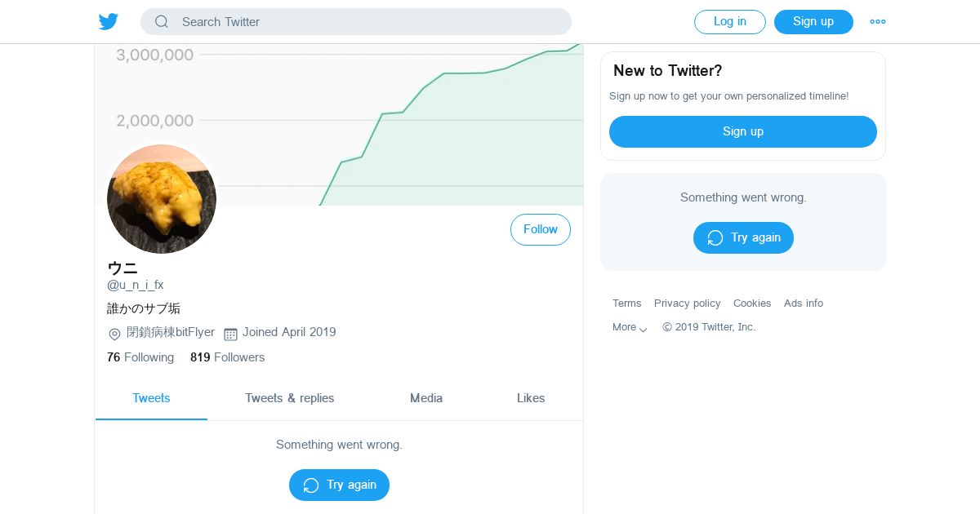Viewport: 980px width, 514px height.
Task: Expand the More footer dropdown
Action: (630, 327)
